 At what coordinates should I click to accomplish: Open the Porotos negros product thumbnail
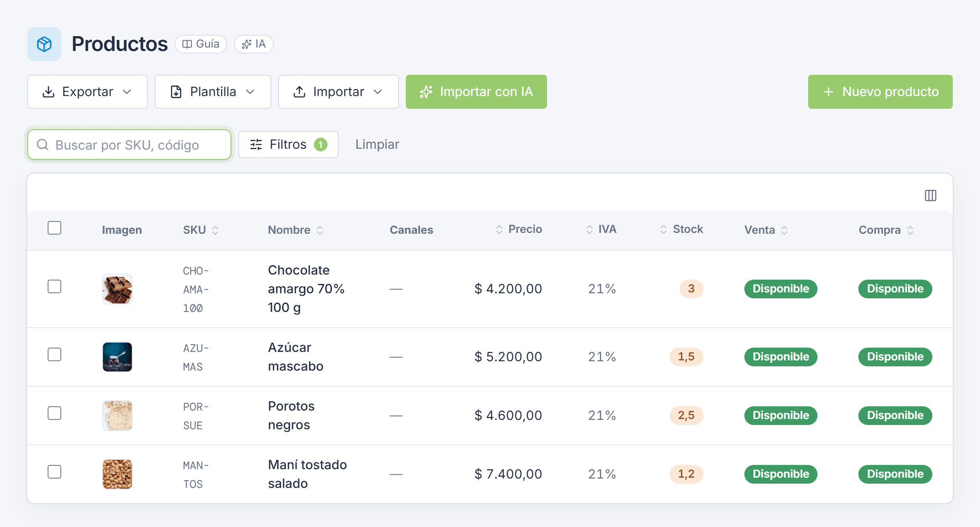[x=117, y=416]
